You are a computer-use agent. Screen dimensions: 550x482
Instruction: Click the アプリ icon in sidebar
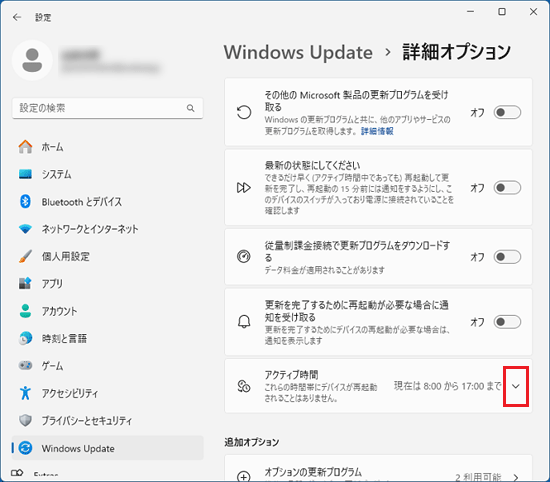[25, 283]
